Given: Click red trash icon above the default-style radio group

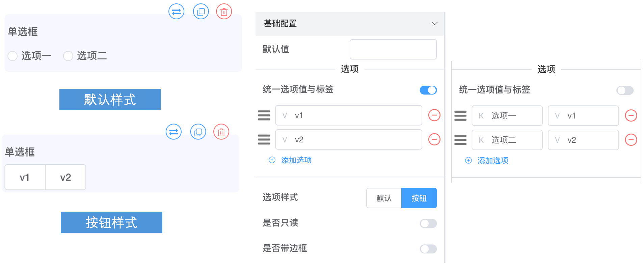Looking at the screenshot, I should [x=224, y=11].
